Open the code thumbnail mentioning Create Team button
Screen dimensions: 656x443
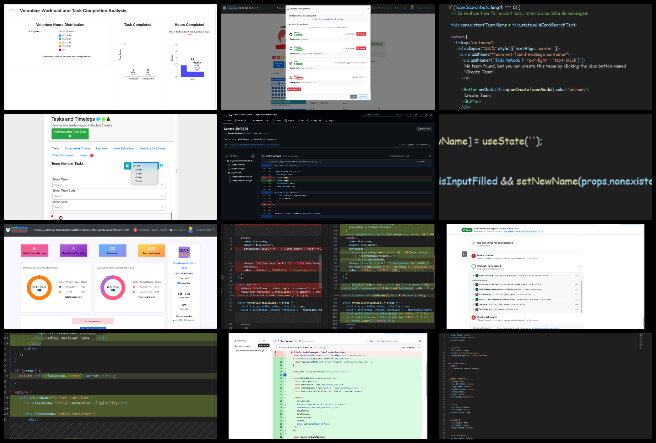click(545, 57)
